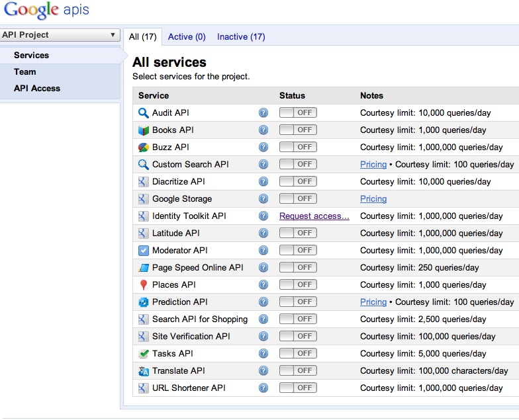Click the Page Speed Online API name
The width and height of the screenshot is (519, 420).
197,267
